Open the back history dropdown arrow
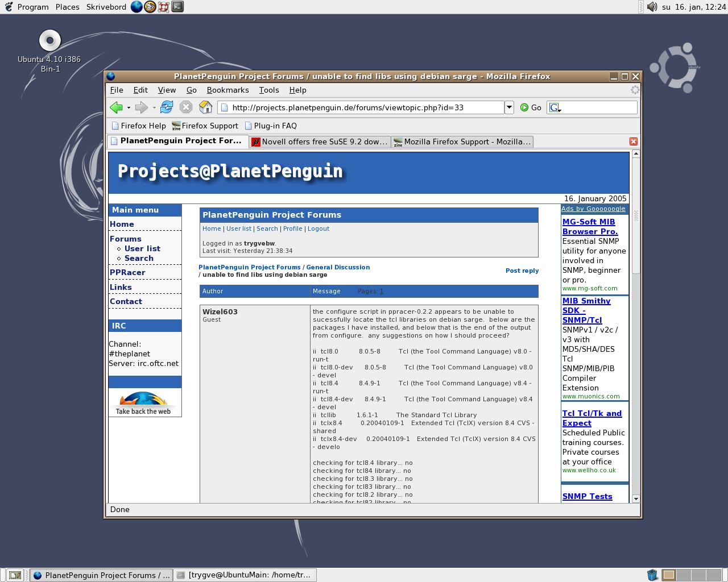The width and height of the screenshot is (728, 582). click(x=129, y=107)
